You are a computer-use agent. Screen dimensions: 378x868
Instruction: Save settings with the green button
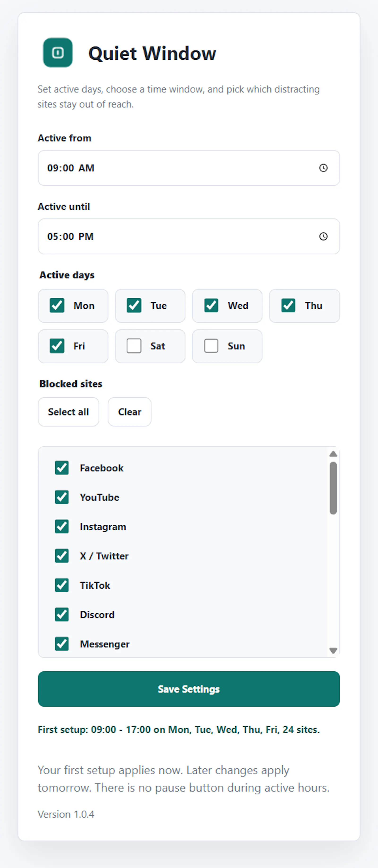point(189,689)
